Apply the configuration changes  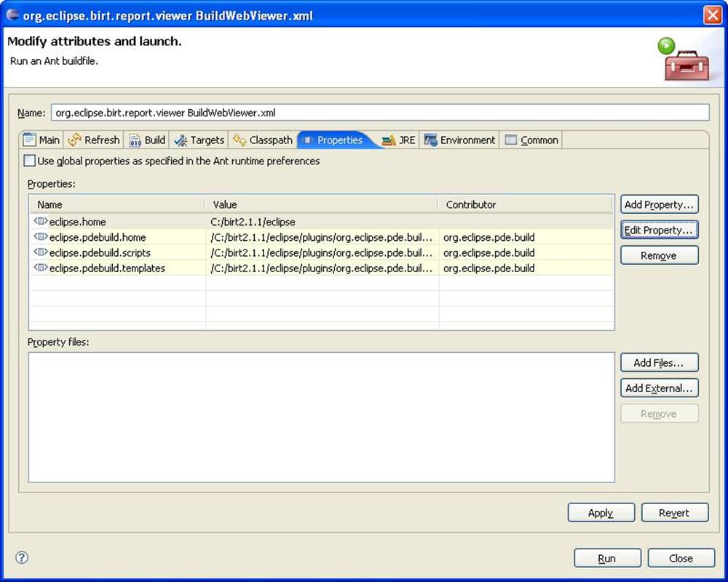601,512
